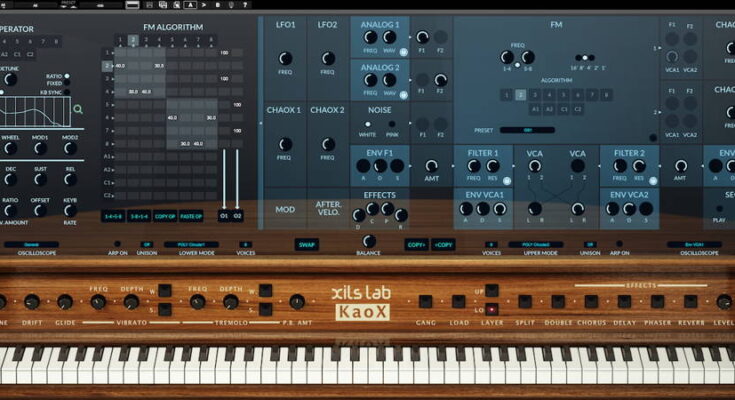Click the magnifier icon beside the keyboard curve
Viewport: 735px width, 400px height.
(78, 109)
